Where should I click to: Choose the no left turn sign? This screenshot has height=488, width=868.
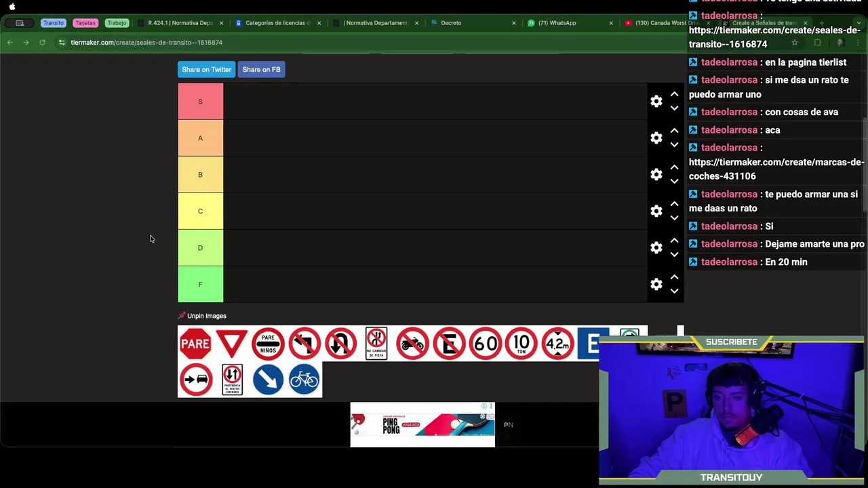(x=304, y=344)
